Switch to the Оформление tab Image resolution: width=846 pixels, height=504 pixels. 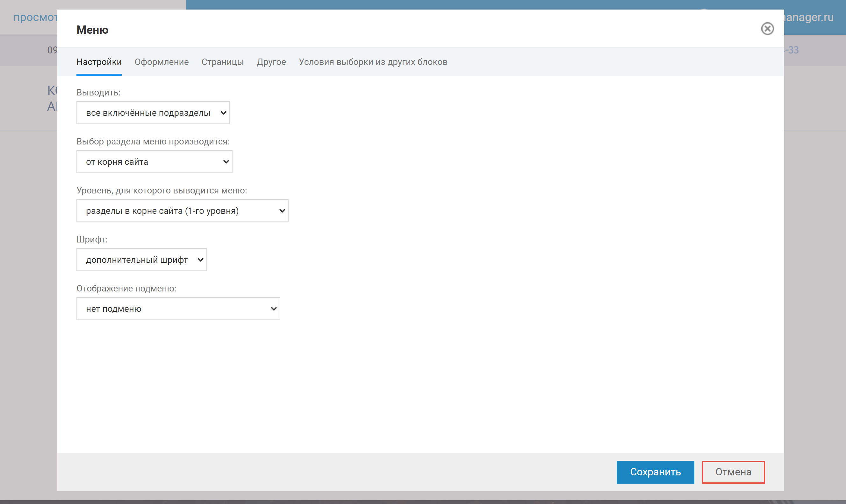161,62
